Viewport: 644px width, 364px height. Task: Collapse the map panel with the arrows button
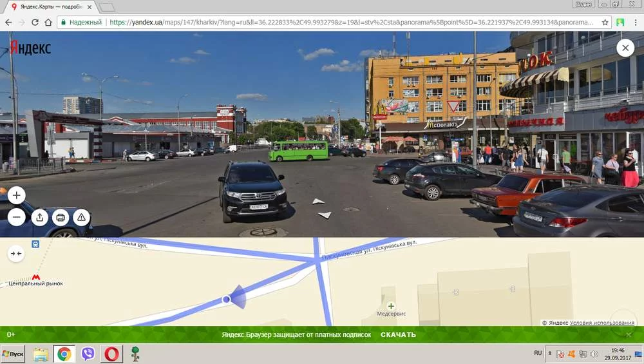point(17,254)
